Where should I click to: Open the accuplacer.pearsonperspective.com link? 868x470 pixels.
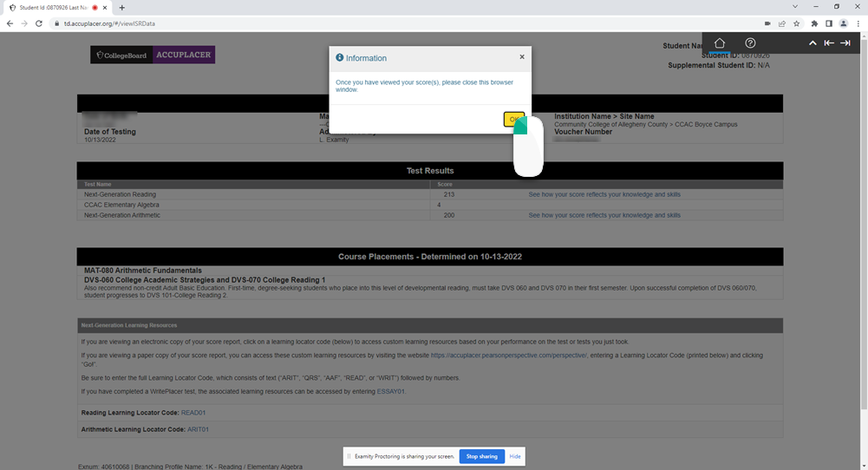pos(508,356)
